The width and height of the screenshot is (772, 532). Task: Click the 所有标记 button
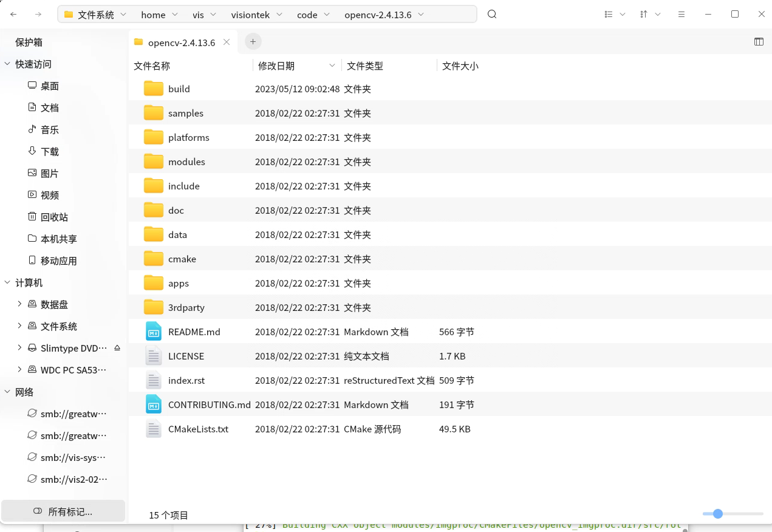click(x=63, y=511)
